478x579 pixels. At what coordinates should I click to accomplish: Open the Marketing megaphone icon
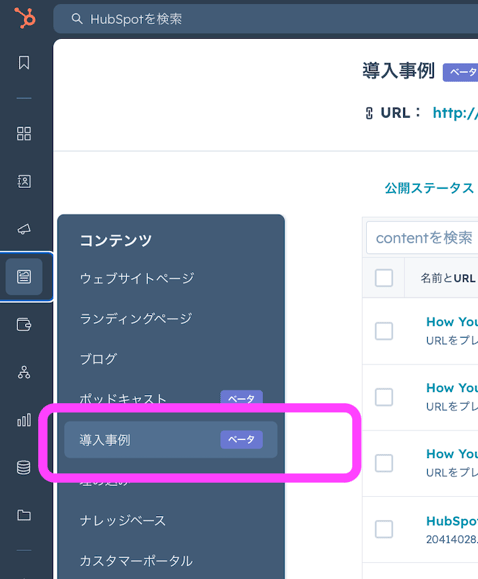click(24, 229)
